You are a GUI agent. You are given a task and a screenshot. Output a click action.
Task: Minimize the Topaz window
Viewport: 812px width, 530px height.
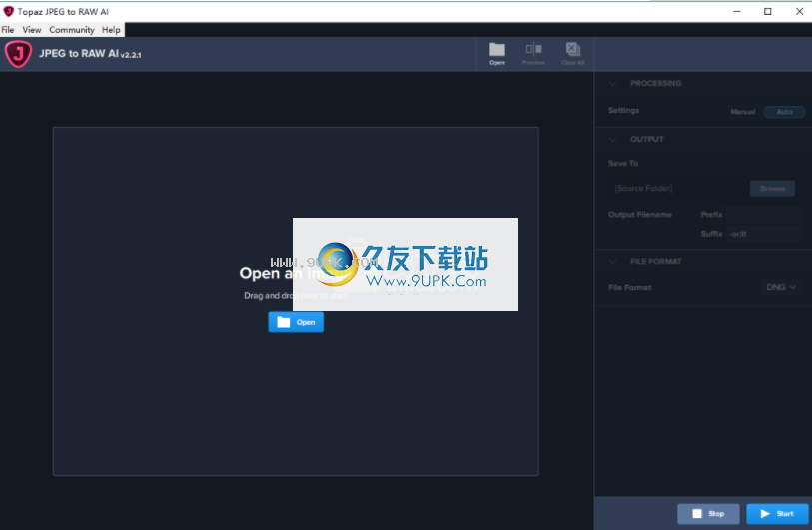(736, 11)
